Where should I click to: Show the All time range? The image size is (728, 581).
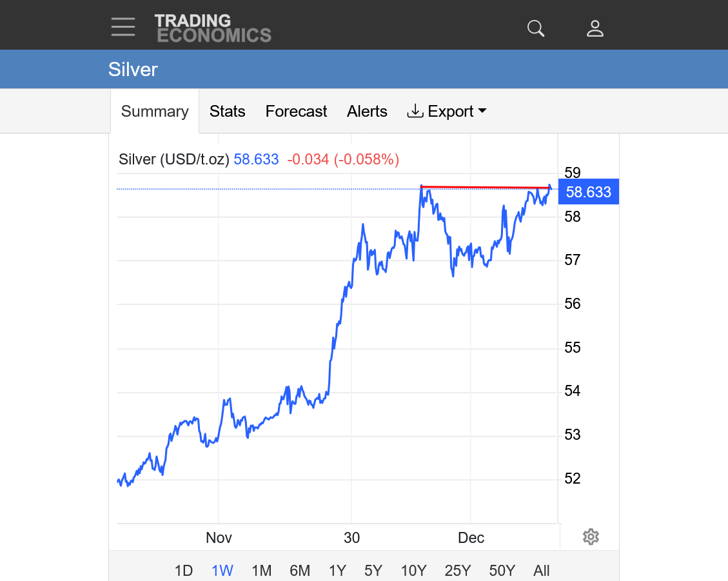(542, 571)
